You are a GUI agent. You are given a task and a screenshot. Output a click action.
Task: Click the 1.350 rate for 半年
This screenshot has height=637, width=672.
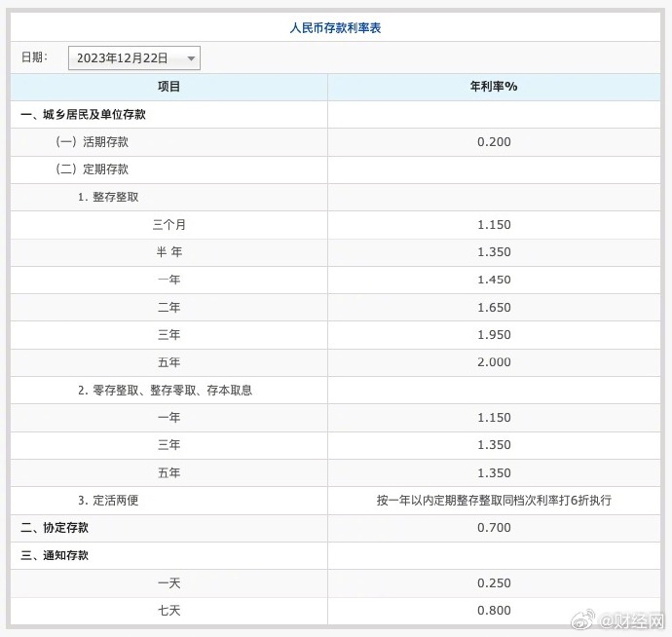(494, 252)
